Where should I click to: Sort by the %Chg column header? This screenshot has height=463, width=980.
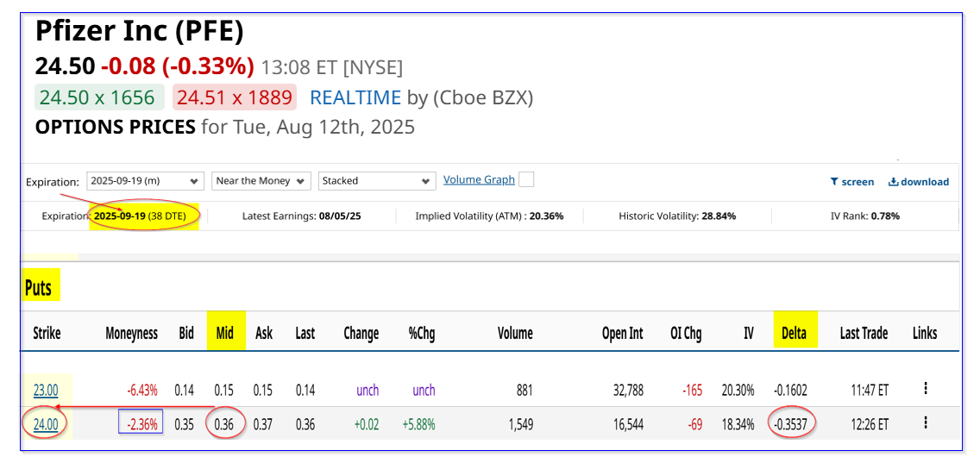coord(422,334)
